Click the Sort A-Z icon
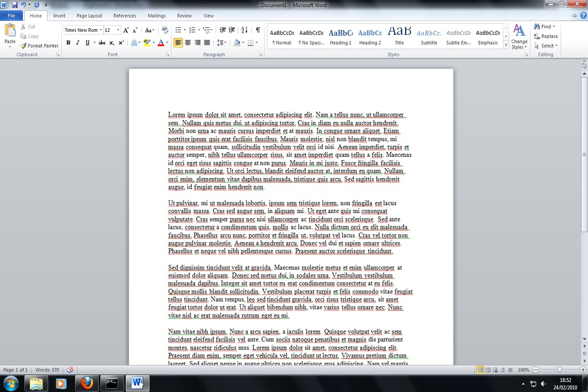The width and height of the screenshot is (588, 392). pyautogui.click(x=245, y=30)
